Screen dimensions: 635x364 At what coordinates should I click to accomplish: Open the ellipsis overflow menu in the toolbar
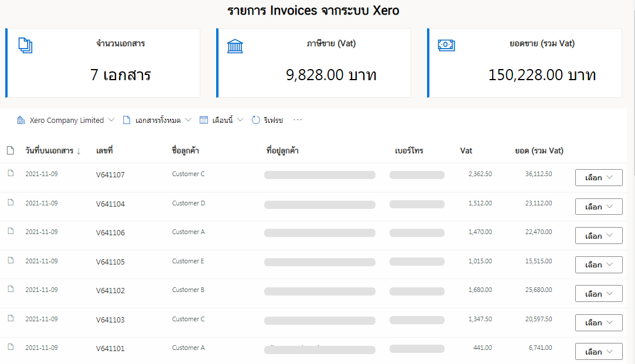tap(298, 119)
